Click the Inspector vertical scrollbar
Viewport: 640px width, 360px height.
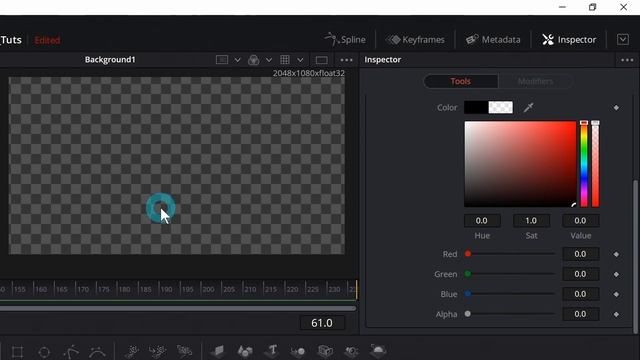(635, 256)
